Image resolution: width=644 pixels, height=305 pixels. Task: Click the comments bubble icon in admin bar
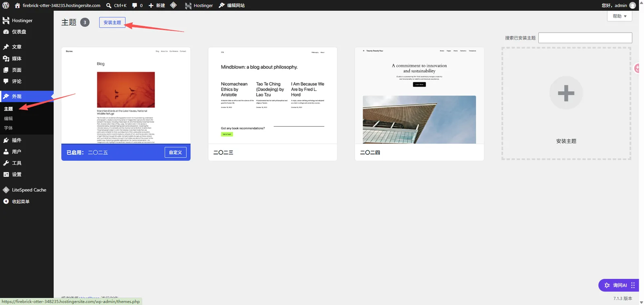tap(135, 6)
